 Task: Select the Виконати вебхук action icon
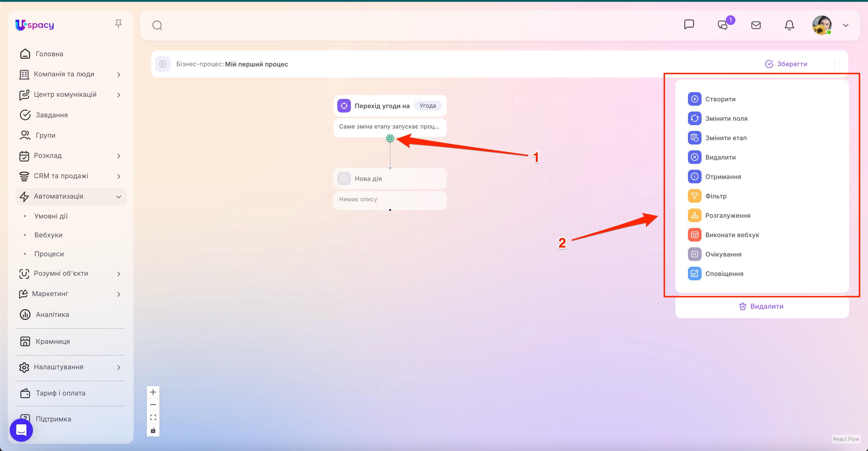694,235
